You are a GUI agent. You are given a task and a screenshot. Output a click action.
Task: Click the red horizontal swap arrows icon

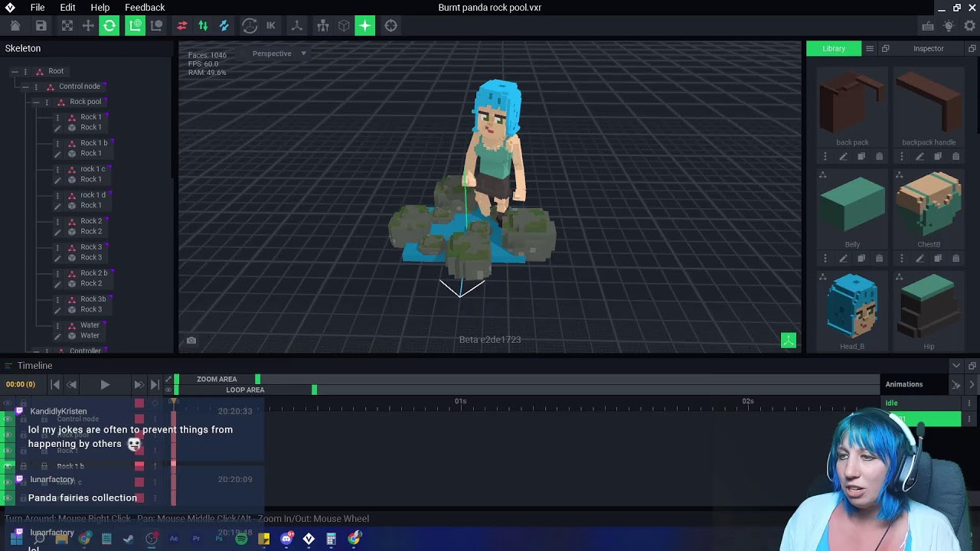tap(182, 26)
